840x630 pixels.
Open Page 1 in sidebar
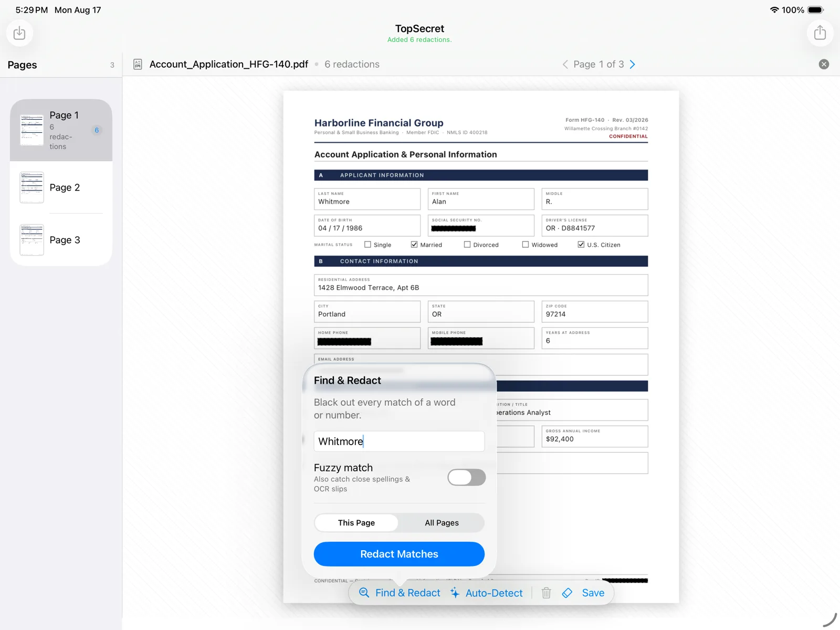pyautogui.click(x=61, y=130)
